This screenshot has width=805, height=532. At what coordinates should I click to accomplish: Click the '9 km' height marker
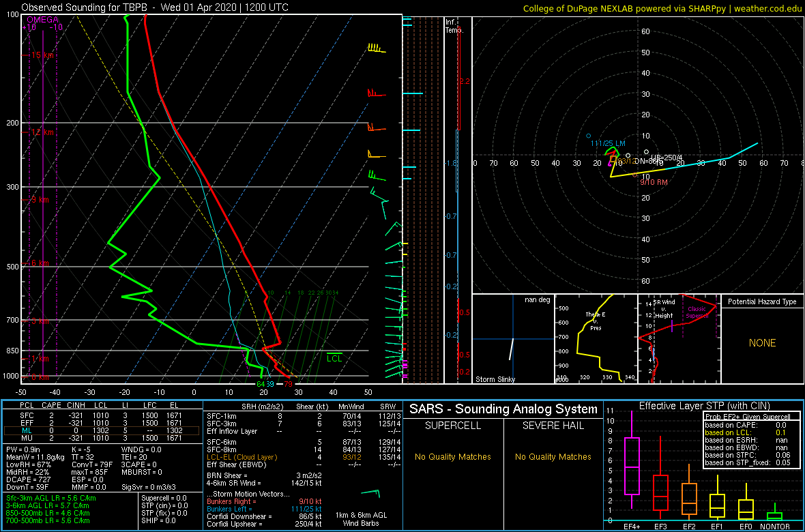39,200
